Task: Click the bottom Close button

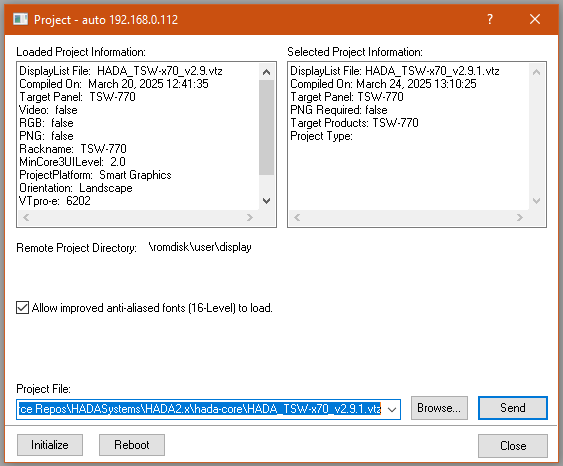Action: (x=513, y=446)
